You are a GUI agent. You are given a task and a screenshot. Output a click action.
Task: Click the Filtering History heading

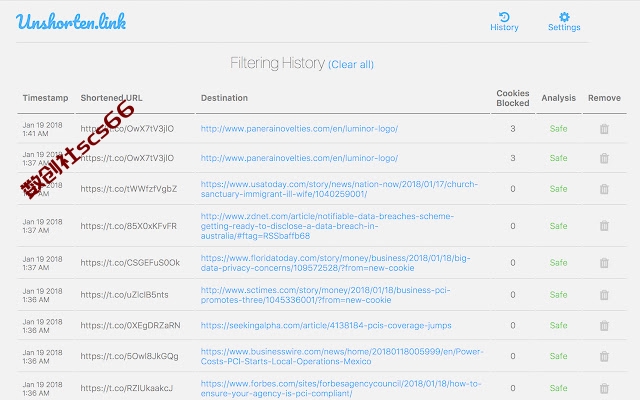tap(277, 63)
